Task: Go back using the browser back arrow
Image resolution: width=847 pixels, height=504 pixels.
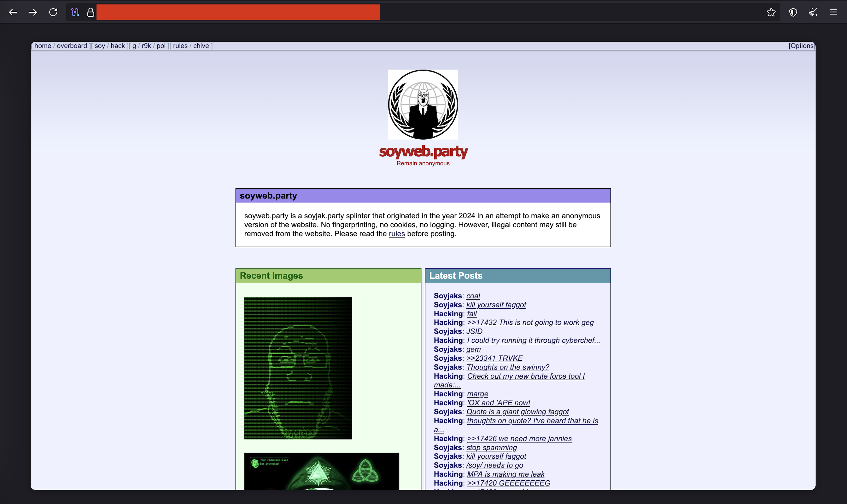Action: pyautogui.click(x=13, y=12)
